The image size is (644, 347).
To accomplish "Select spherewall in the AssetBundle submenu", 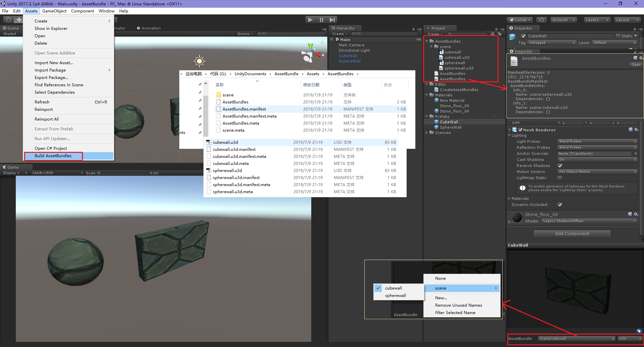I will click(x=399, y=296).
